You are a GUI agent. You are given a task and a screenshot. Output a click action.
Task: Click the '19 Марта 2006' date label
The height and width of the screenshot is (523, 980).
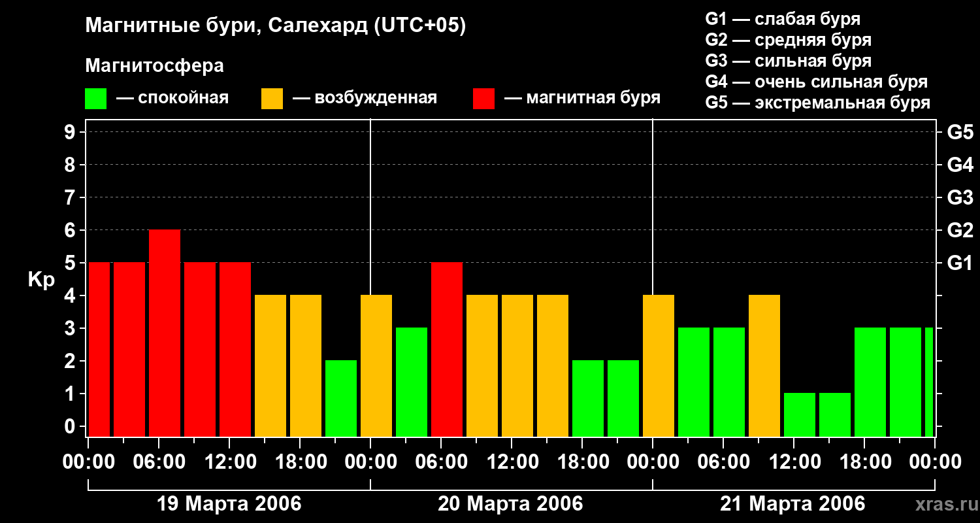click(x=229, y=504)
